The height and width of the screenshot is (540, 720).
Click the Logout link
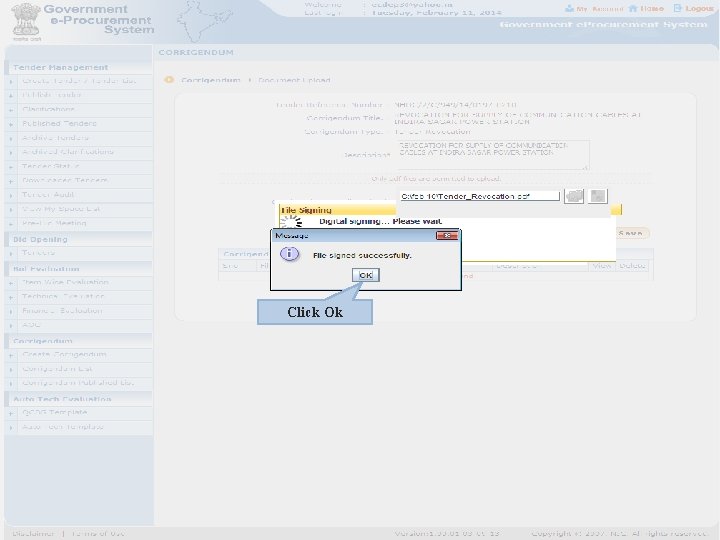tap(699, 9)
